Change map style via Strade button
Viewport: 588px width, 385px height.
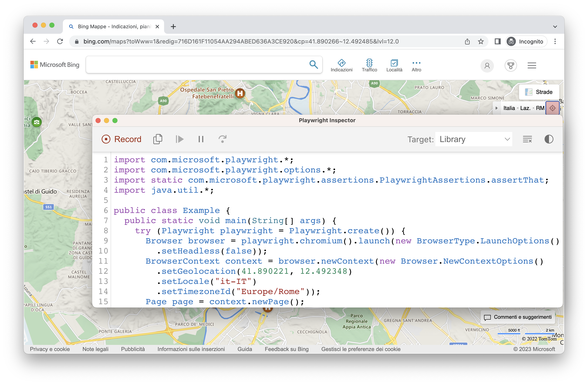[539, 92]
